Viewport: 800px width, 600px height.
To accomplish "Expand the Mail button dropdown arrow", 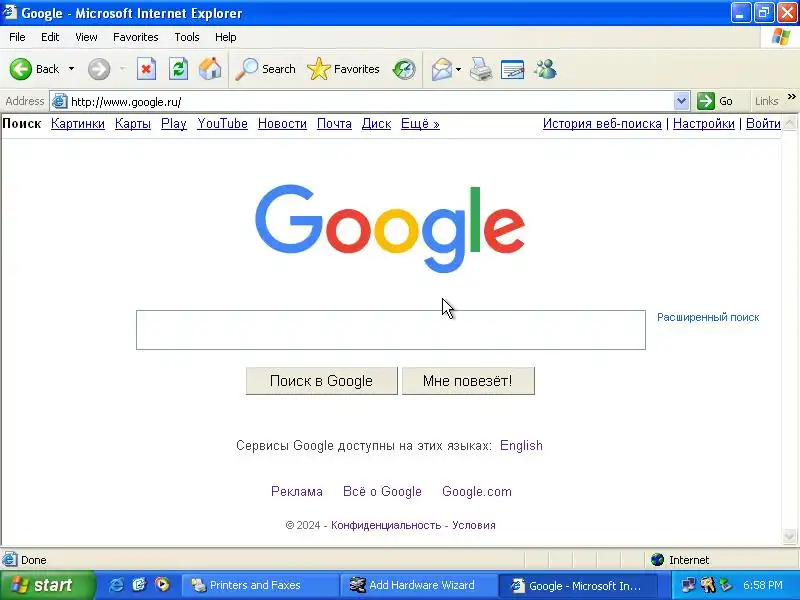I will (458, 69).
